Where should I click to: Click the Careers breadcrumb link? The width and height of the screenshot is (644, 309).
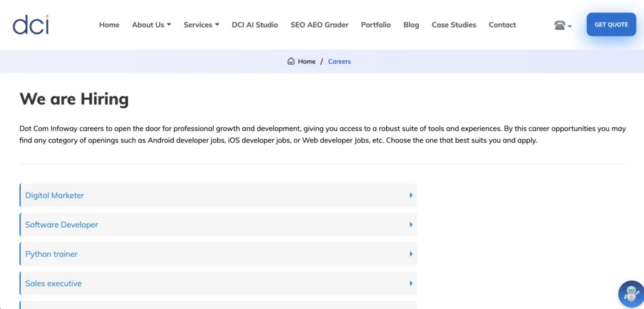click(339, 61)
